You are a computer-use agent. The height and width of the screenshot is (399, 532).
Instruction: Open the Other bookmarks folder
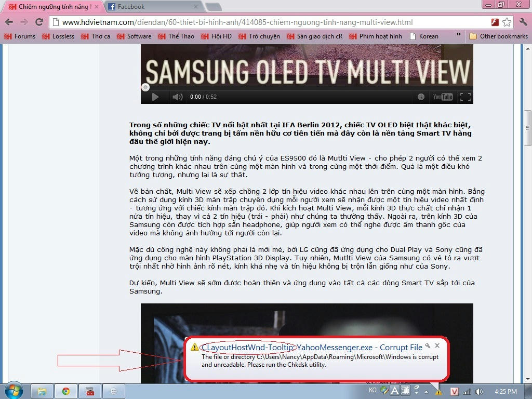click(x=498, y=36)
